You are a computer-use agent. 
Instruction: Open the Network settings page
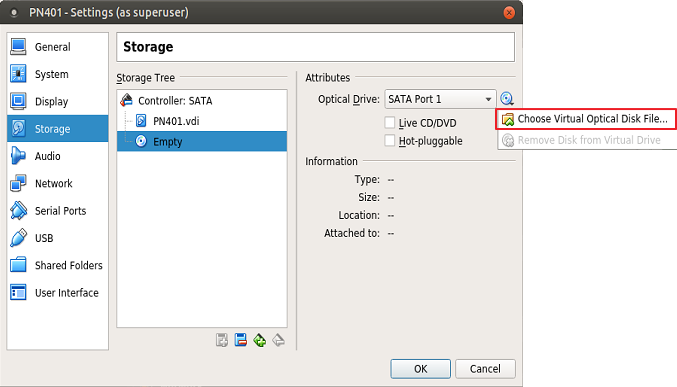coord(57,184)
